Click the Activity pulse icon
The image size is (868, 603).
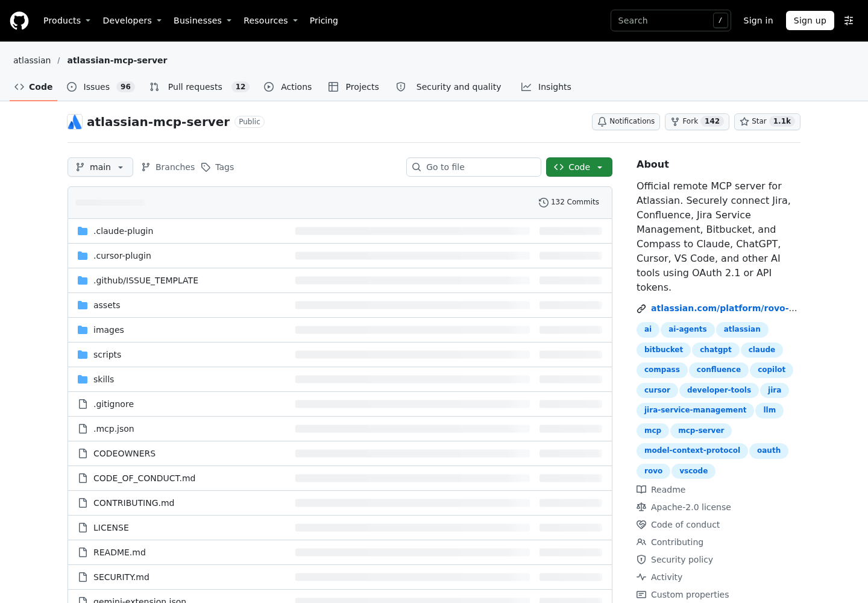coord(641,577)
